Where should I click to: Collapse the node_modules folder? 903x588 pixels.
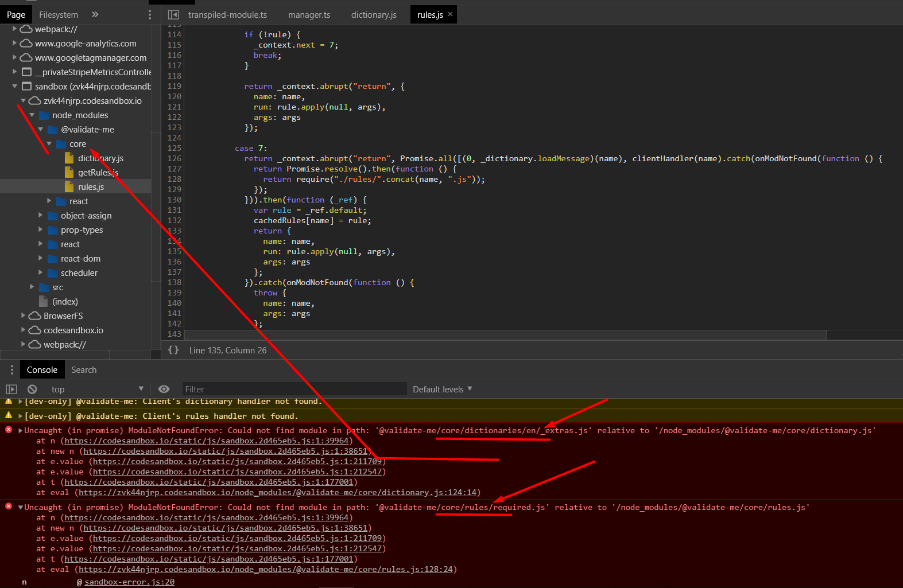pos(32,115)
